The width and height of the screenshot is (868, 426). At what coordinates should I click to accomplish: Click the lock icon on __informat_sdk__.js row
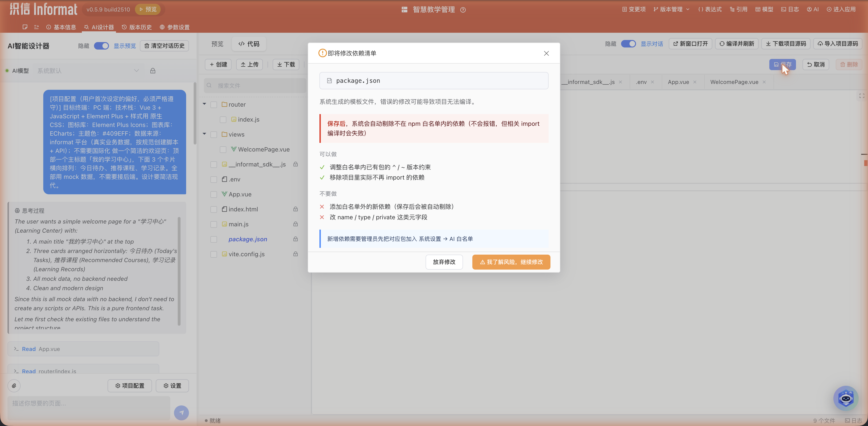295,164
